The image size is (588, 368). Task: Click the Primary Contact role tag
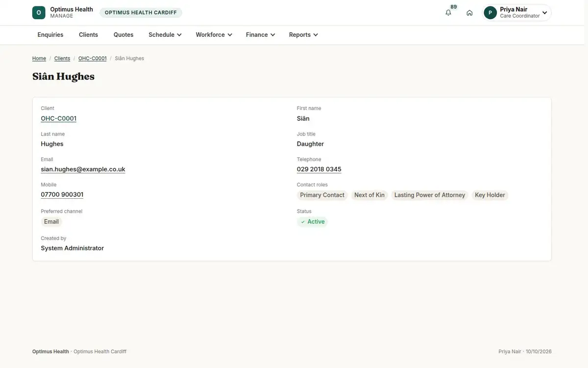[322, 195]
